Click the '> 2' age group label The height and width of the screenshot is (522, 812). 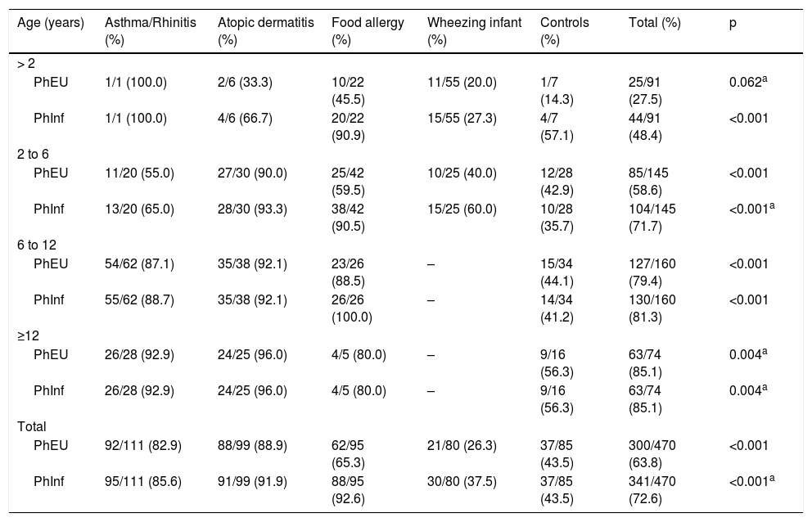point(26,63)
